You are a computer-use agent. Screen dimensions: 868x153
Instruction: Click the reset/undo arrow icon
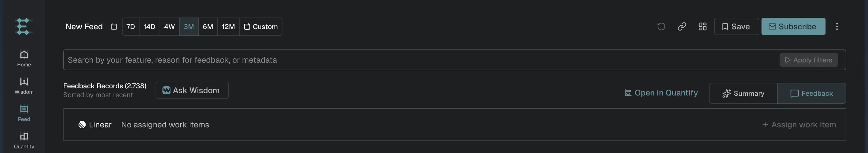661,26
